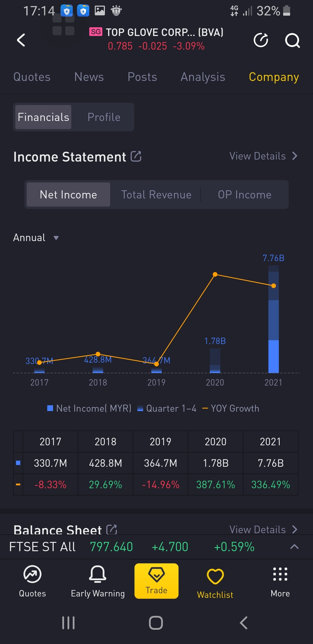Tap the Quotes chart icon in bottom bar

[x=32, y=574]
